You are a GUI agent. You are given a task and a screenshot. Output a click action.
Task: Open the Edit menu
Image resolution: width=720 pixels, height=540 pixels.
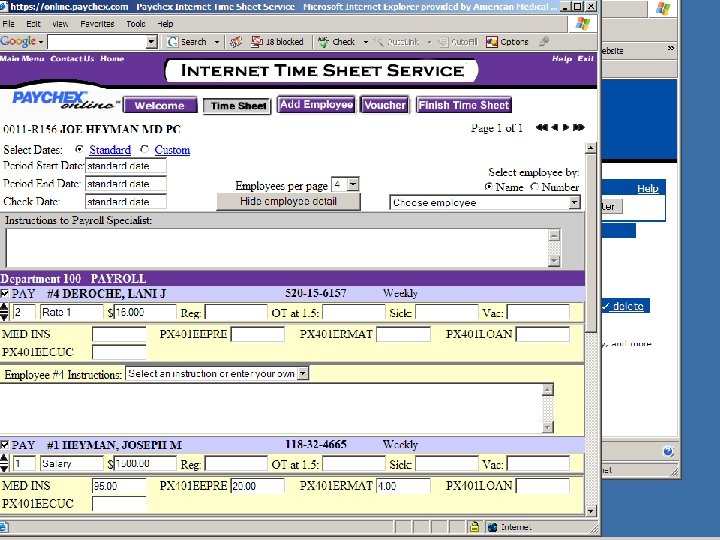33,24
